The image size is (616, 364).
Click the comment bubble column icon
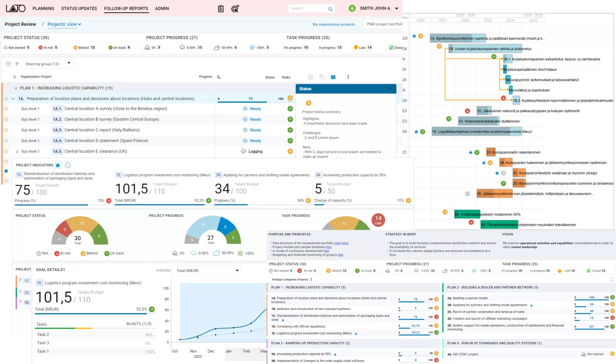pos(333,77)
